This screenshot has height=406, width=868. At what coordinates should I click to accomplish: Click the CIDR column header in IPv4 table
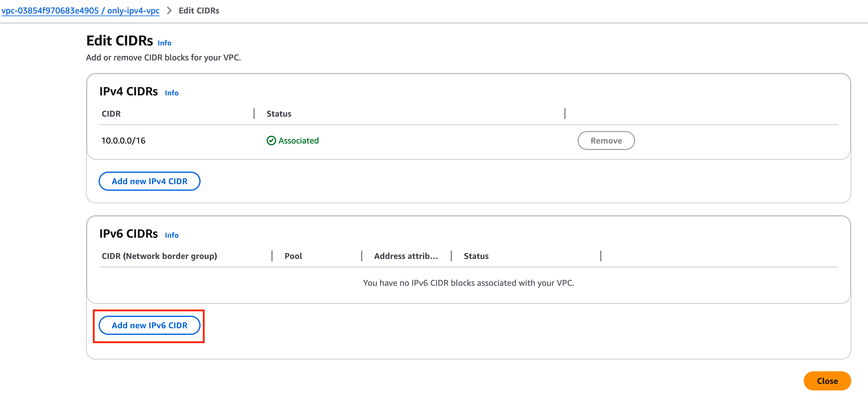(111, 114)
